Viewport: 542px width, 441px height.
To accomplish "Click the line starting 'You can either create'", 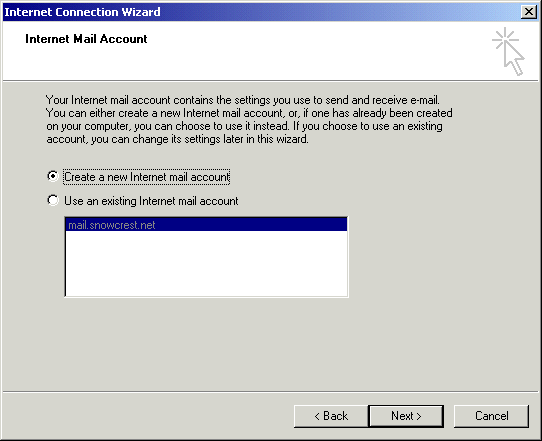I will (249, 113).
